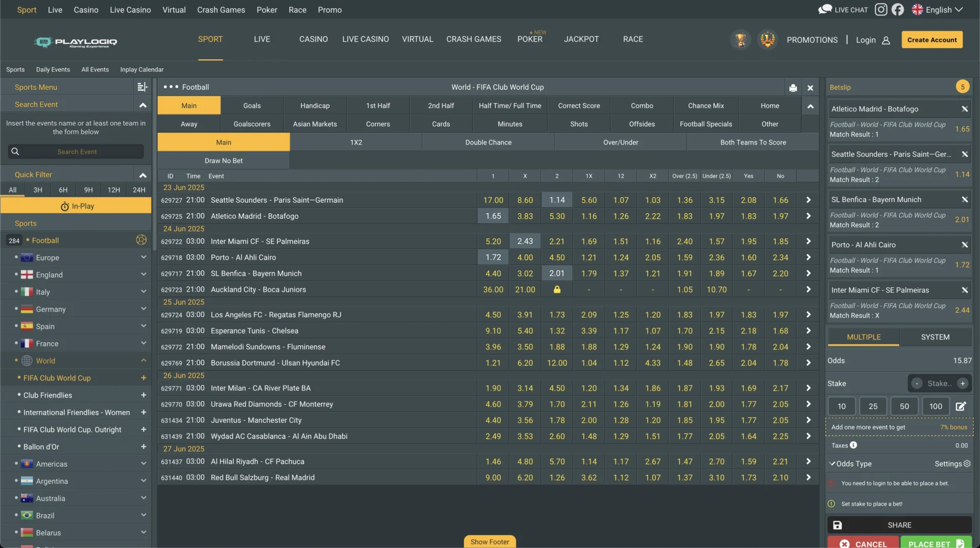Screen dimensions: 980x548
Task: Open more markets for Juventus - Manchester City
Action: tap(808, 420)
